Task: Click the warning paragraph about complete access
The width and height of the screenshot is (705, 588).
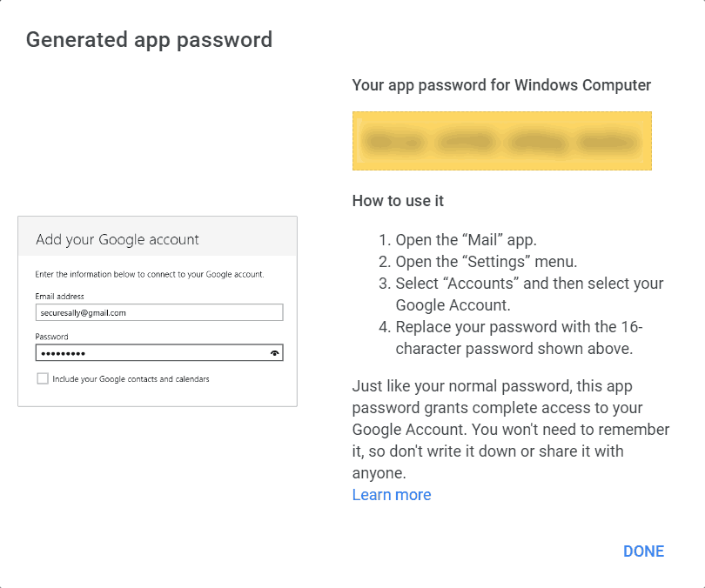Action: tap(509, 430)
